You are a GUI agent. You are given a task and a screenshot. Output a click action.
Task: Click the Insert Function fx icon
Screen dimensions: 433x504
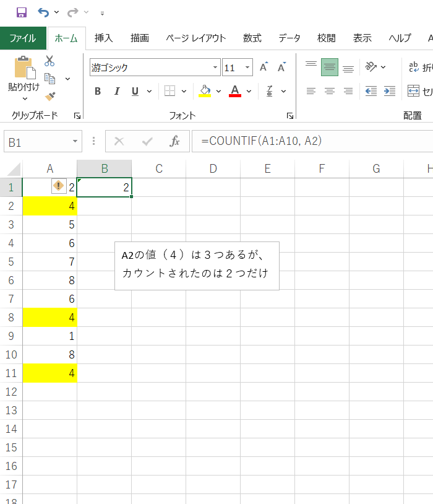[x=175, y=142]
